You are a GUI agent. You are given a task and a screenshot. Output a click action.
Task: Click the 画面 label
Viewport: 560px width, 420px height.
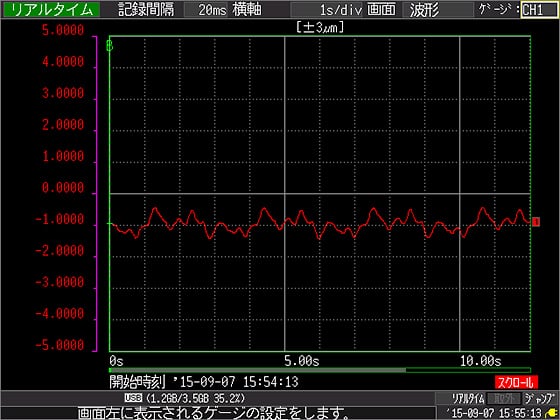click(381, 10)
